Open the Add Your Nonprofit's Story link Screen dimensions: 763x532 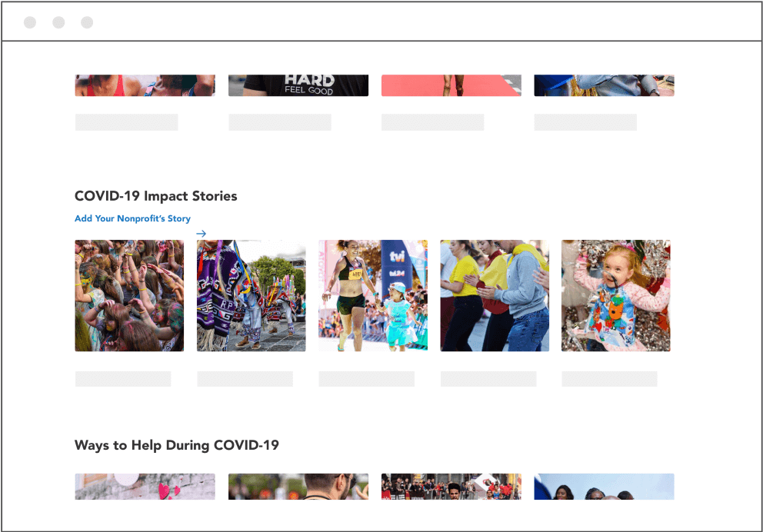point(132,218)
